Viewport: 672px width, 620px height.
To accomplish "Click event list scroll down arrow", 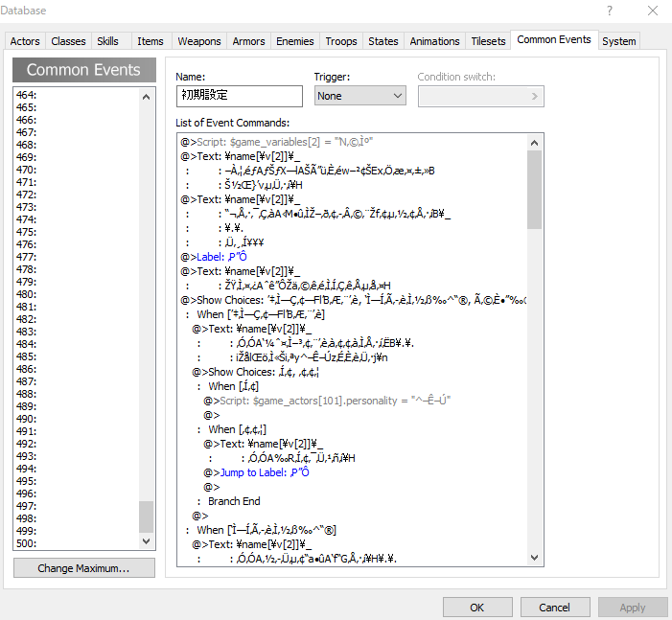I will click(x=146, y=541).
